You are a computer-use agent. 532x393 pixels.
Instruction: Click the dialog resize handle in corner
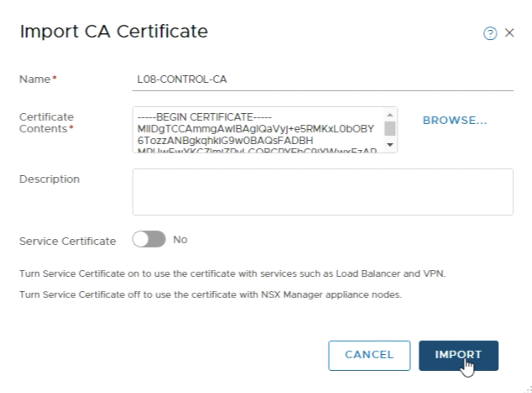528,389
